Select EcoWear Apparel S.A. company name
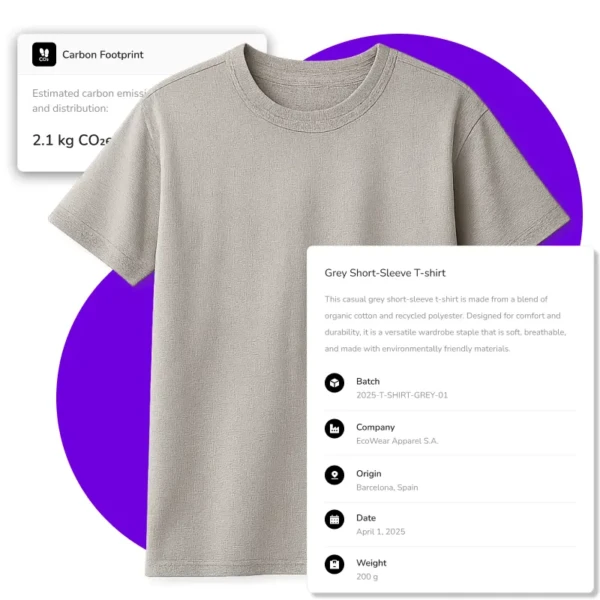The image size is (600, 600). (397, 441)
